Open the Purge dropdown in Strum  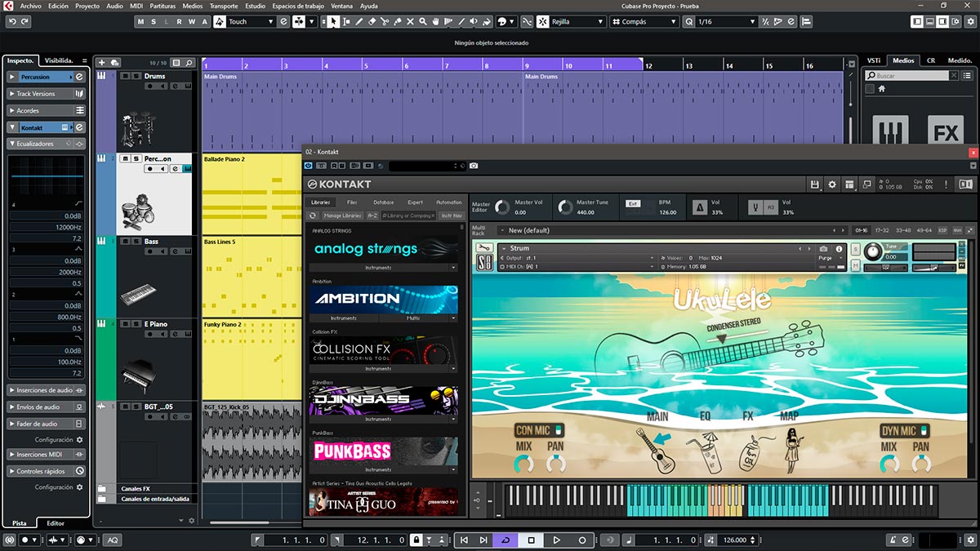(831, 258)
